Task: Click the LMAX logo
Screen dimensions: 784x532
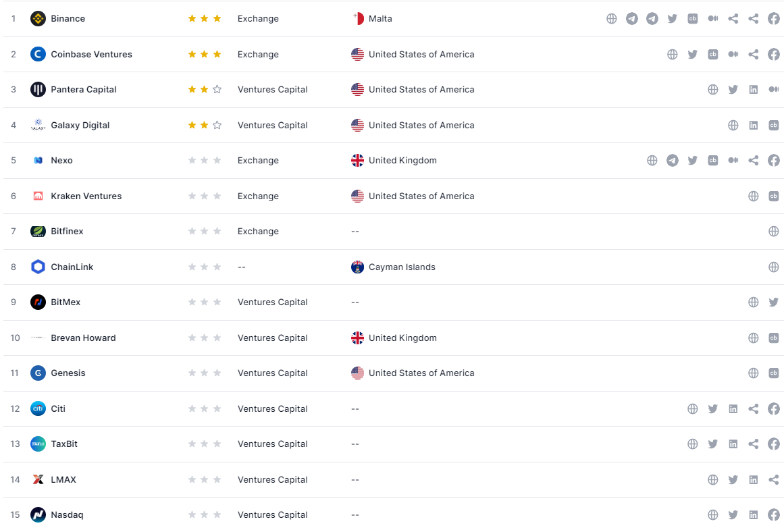Action: (38, 479)
